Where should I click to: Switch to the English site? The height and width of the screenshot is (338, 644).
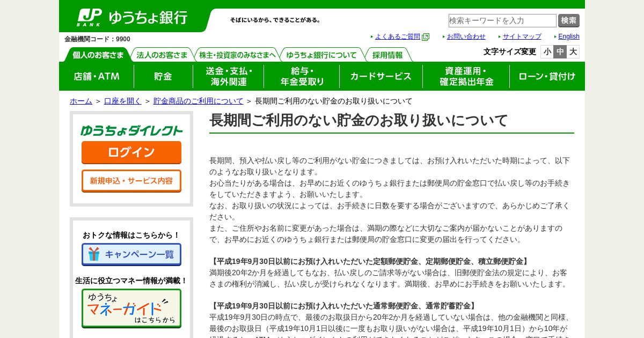[x=569, y=36]
